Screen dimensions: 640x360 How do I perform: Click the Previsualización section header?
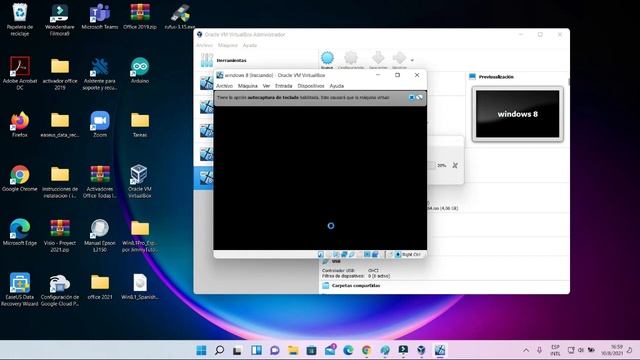[x=496, y=77]
